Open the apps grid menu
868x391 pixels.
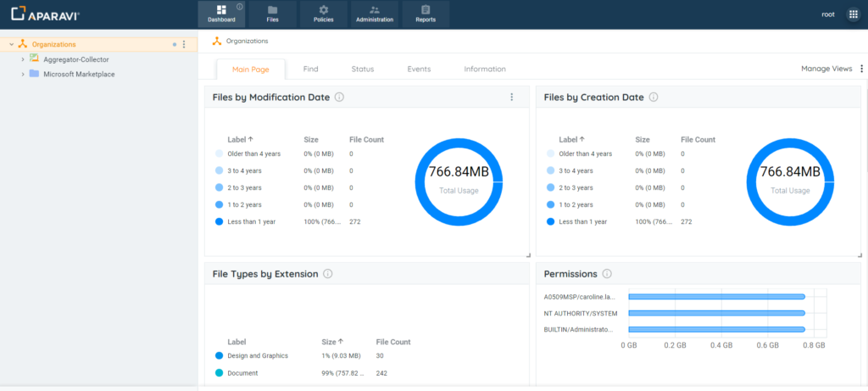pyautogui.click(x=854, y=14)
